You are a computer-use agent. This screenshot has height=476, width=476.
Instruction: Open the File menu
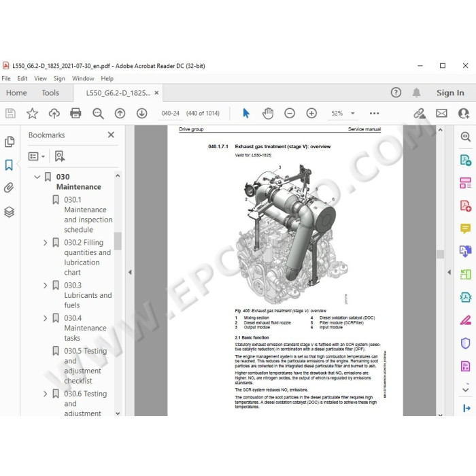click(x=6, y=79)
